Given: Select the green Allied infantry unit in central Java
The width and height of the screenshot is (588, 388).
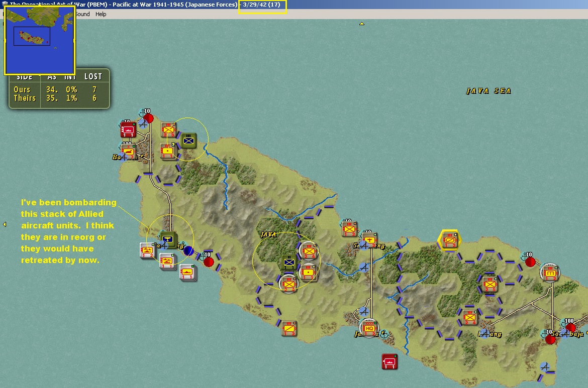Looking at the screenshot, I should pos(289,263).
